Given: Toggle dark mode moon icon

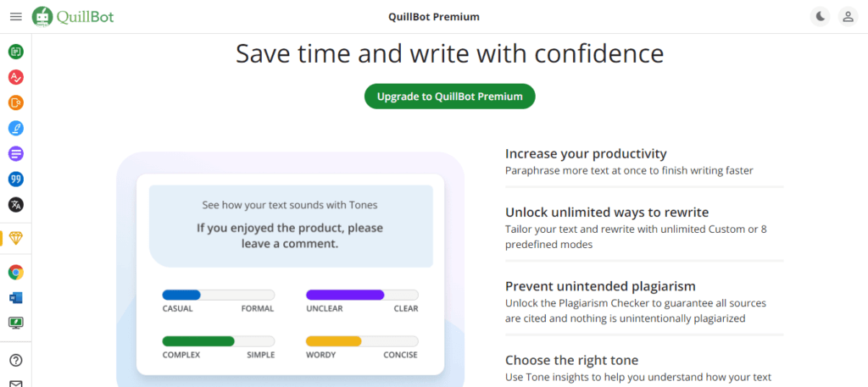Looking at the screenshot, I should (x=820, y=17).
